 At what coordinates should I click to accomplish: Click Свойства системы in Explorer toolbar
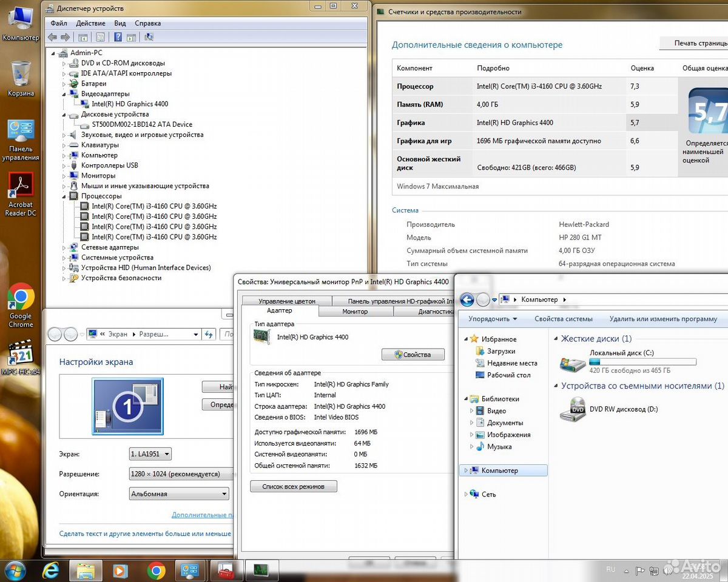[564, 319]
